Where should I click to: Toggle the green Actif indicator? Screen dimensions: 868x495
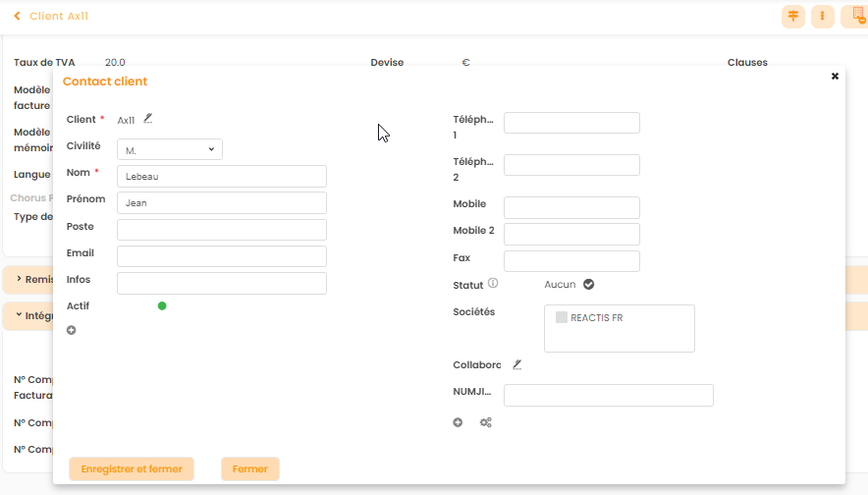(x=162, y=305)
